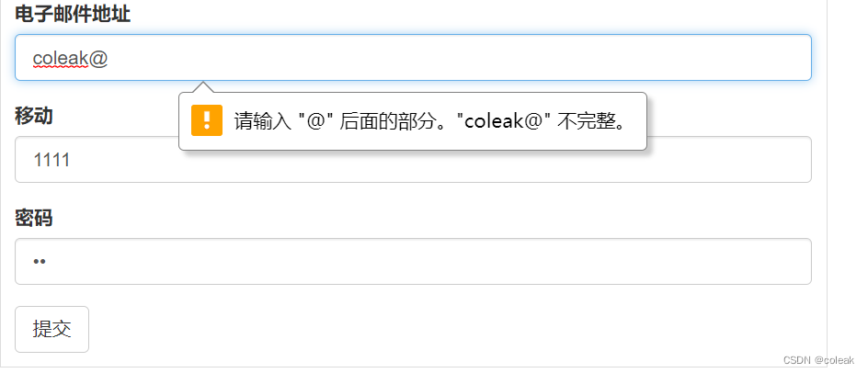Click the 电子邮件地址 field label
This screenshot has width=868, height=373.
[73, 14]
